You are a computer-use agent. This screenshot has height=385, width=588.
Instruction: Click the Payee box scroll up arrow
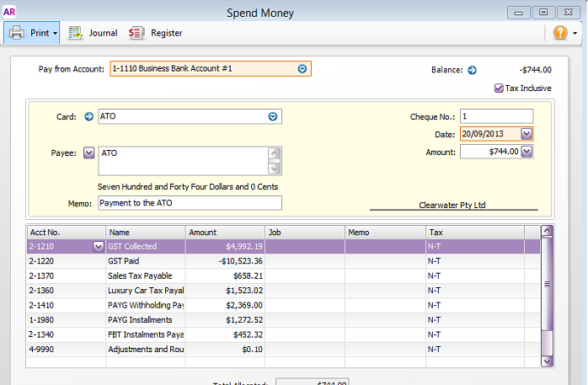click(275, 152)
